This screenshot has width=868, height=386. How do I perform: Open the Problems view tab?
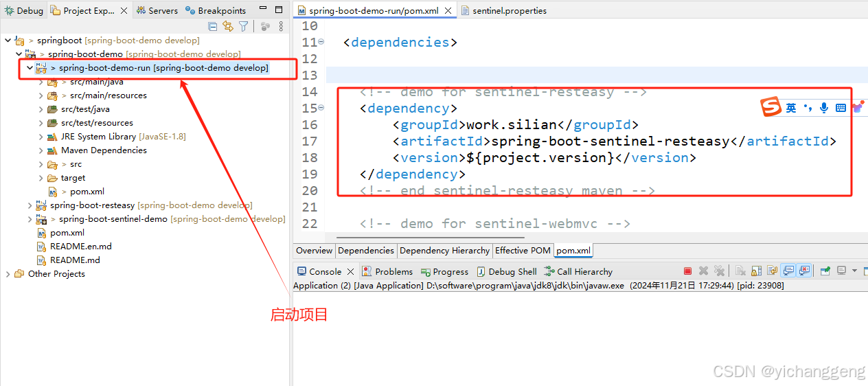point(387,271)
